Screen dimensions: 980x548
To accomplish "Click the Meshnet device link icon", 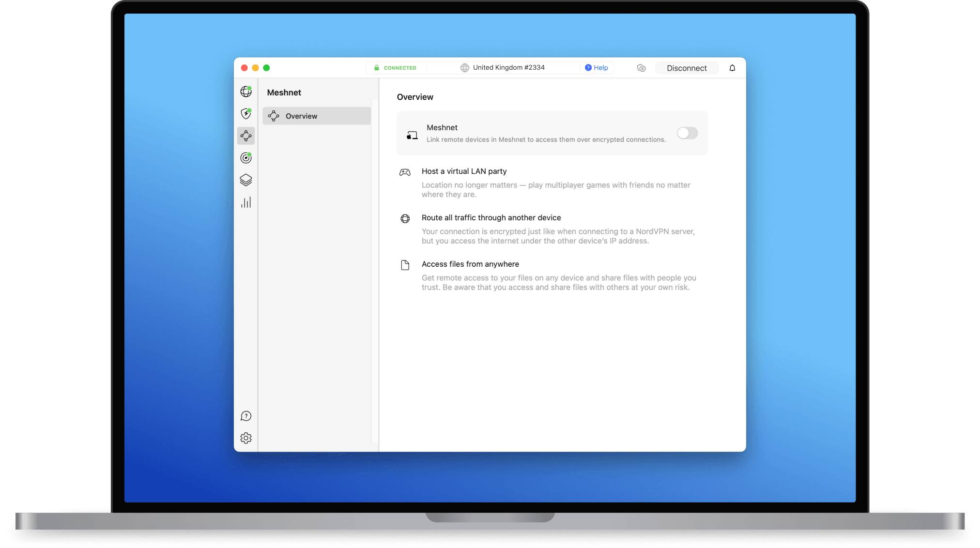I will 411,134.
